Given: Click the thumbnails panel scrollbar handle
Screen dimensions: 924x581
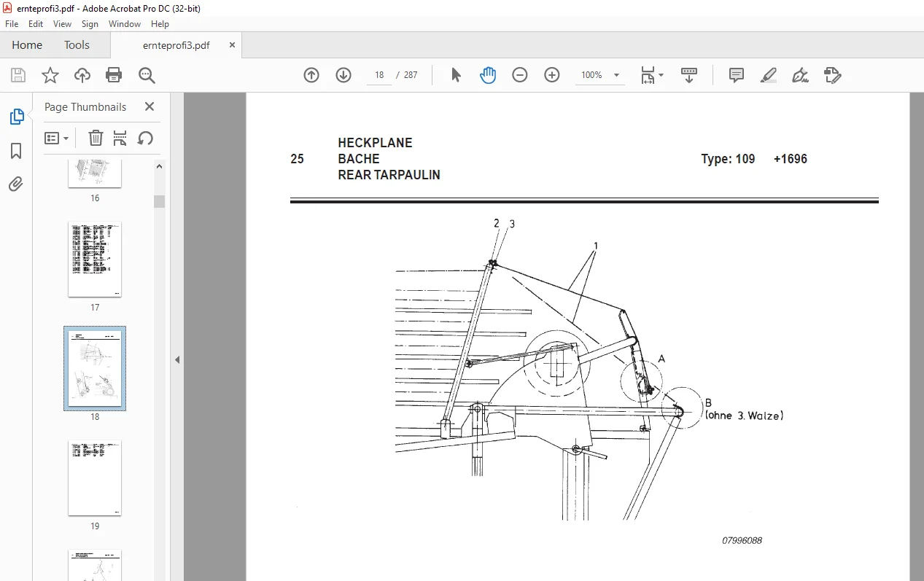Looking at the screenshot, I should point(159,201).
